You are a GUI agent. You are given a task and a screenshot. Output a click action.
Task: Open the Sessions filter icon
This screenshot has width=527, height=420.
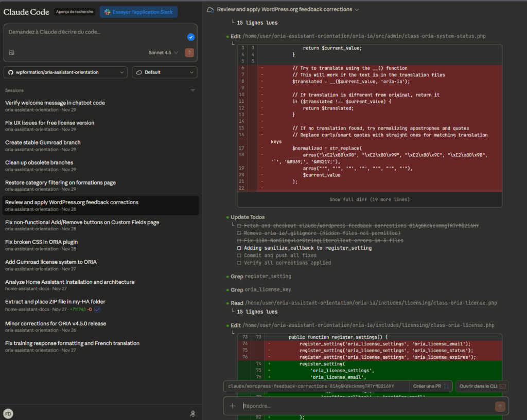pos(192,90)
